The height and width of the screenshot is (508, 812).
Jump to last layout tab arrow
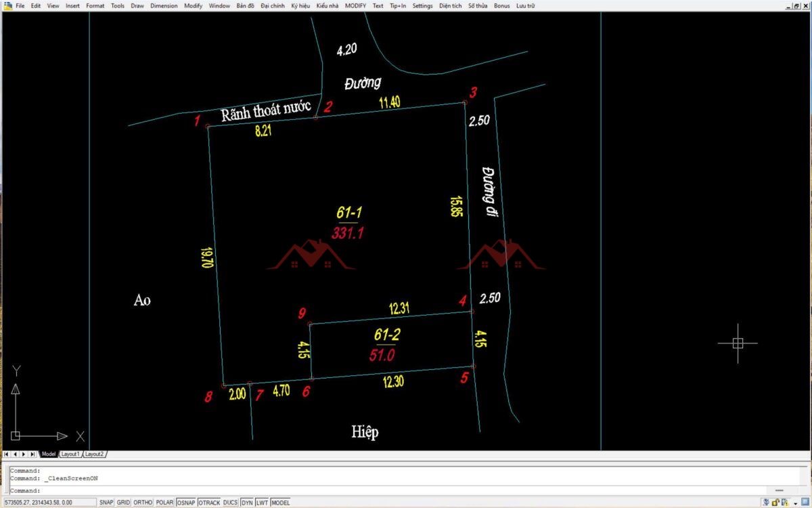(x=32, y=454)
